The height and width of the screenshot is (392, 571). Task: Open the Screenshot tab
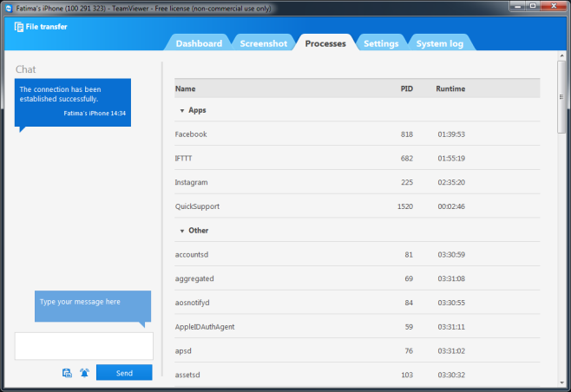(x=263, y=43)
